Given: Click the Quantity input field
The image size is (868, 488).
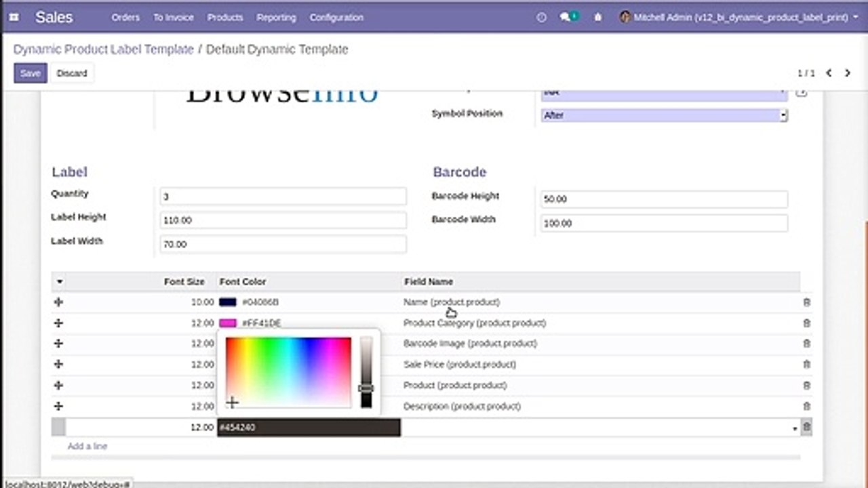Looking at the screenshot, I should [283, 197].
